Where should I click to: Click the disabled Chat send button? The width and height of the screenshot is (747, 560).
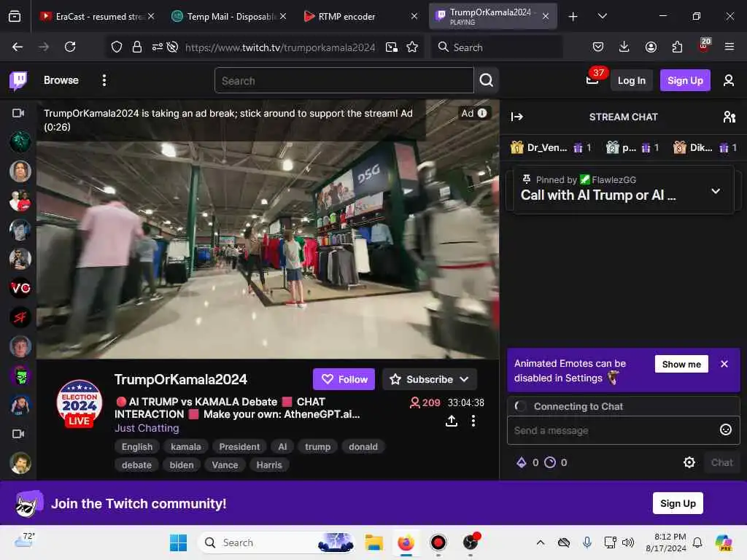[x=721, y=462]
